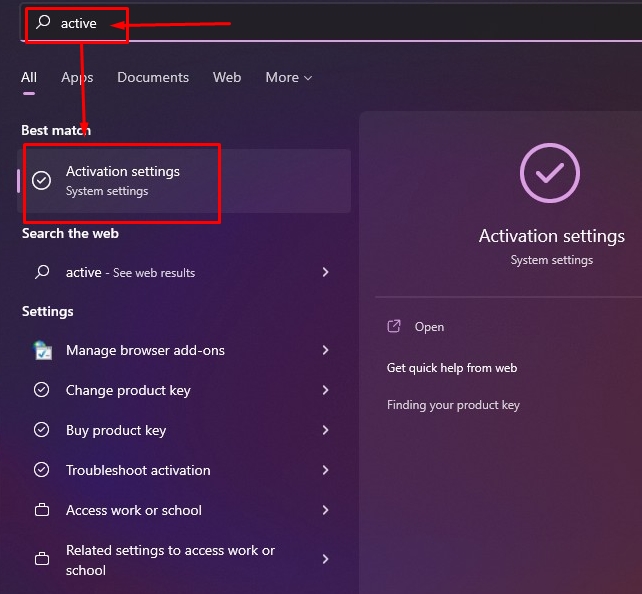The width and height of the screenshot is (642, 594).
Task: Select the Troubleshoot activation setting
Action: tap(183, 470)
